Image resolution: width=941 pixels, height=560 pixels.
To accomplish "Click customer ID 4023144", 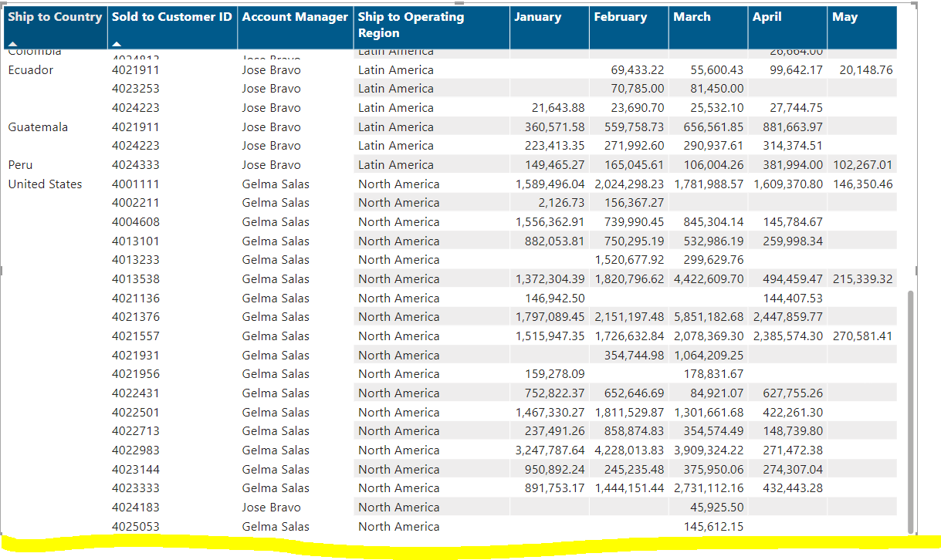I will (136, 470).
